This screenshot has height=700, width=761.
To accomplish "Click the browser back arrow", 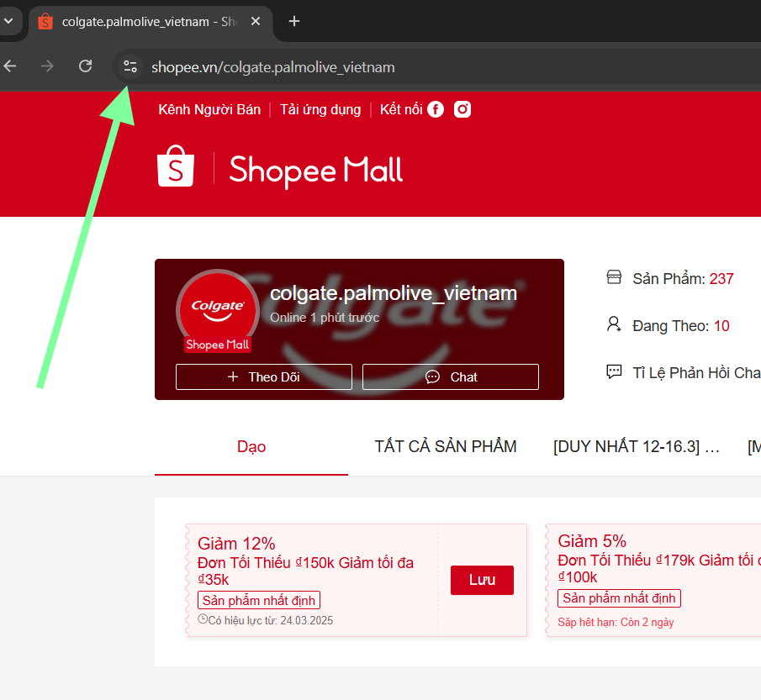I will [x=10, y=66].
